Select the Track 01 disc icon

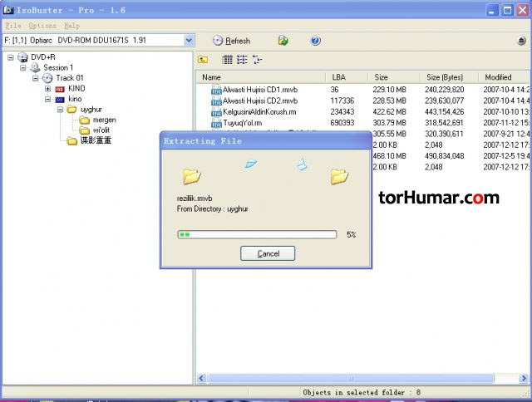point(47,78)
